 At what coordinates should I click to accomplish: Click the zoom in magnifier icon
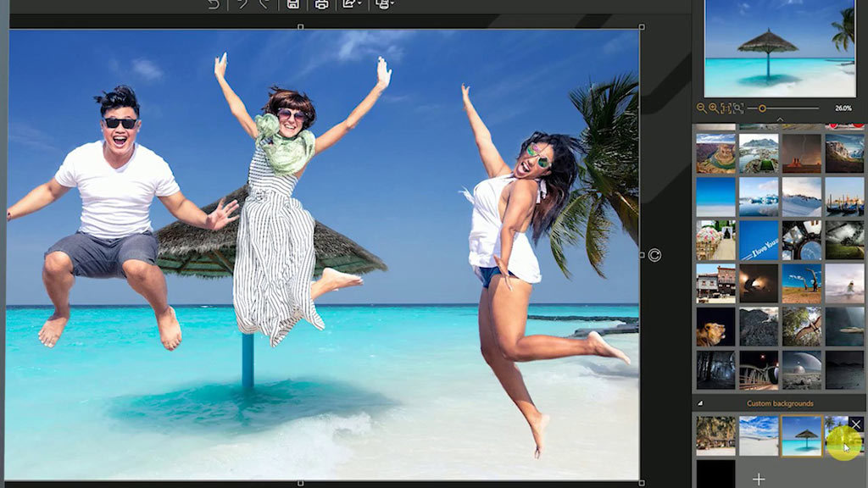click(x=714, y=108)
